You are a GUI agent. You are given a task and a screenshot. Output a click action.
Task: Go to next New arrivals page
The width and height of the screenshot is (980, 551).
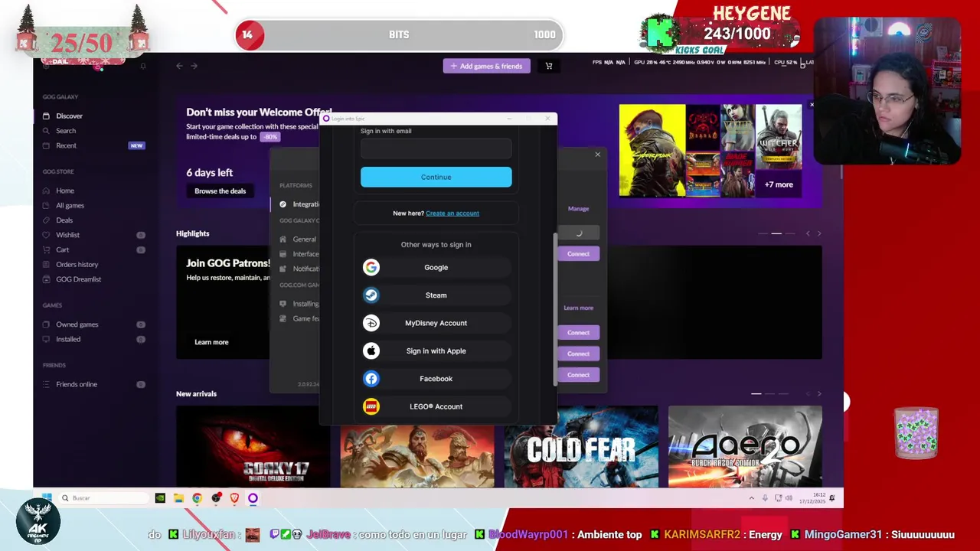pyautogui.click(x=819, y=394)
